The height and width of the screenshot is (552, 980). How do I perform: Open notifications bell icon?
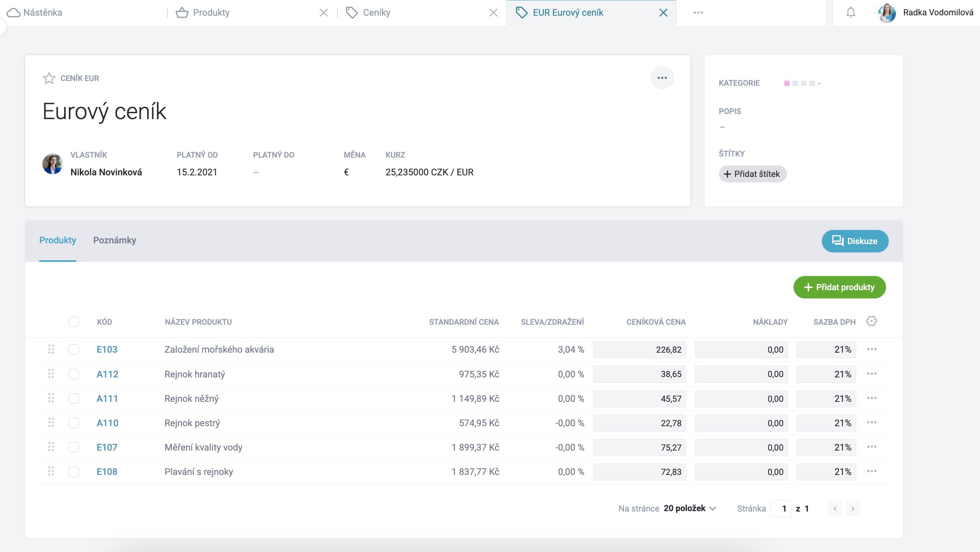click(x=851, y=13)
